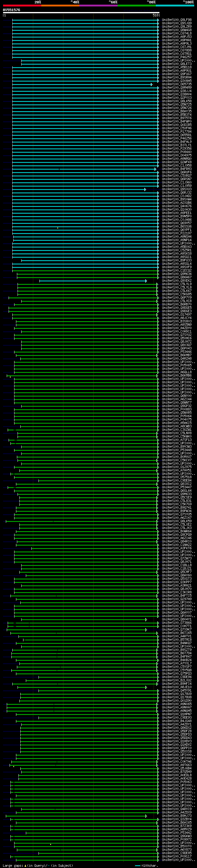Click the short cyan Q9XEK2 alignment bar
Screen dimensions: 197x868
pyautogui.click(x=93, y=281)
